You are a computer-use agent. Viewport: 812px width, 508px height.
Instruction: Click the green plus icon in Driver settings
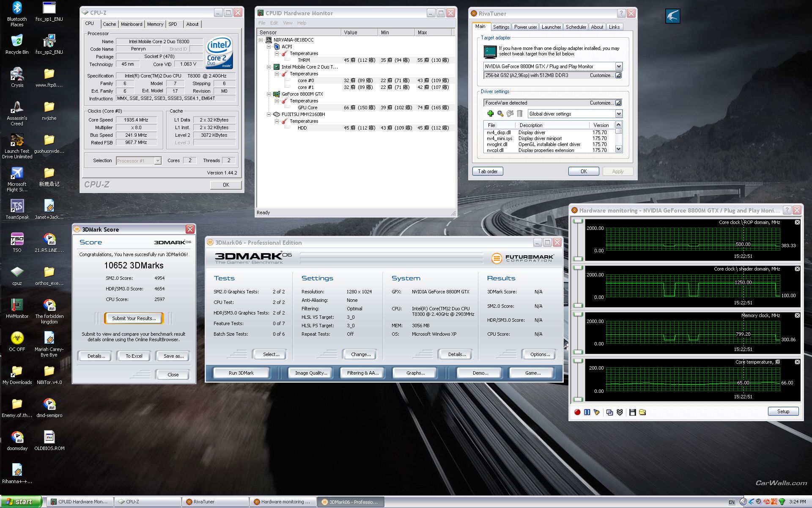click(x=490, y=113)
